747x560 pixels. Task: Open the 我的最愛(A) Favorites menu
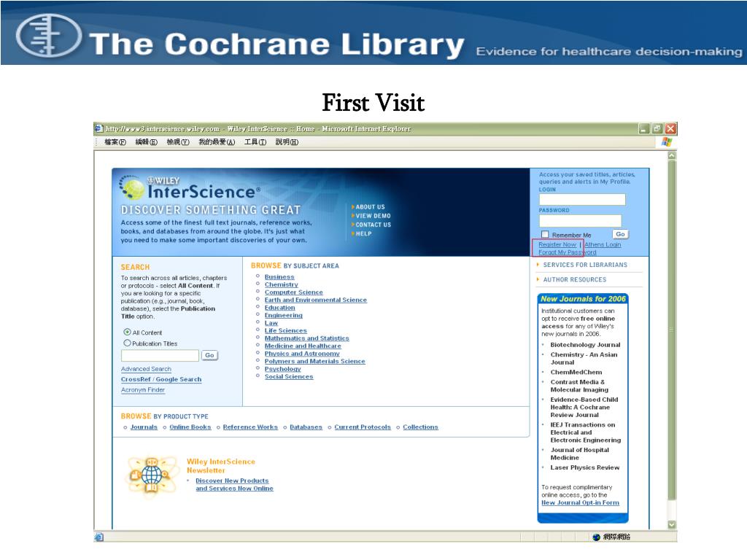click(217, 142)
